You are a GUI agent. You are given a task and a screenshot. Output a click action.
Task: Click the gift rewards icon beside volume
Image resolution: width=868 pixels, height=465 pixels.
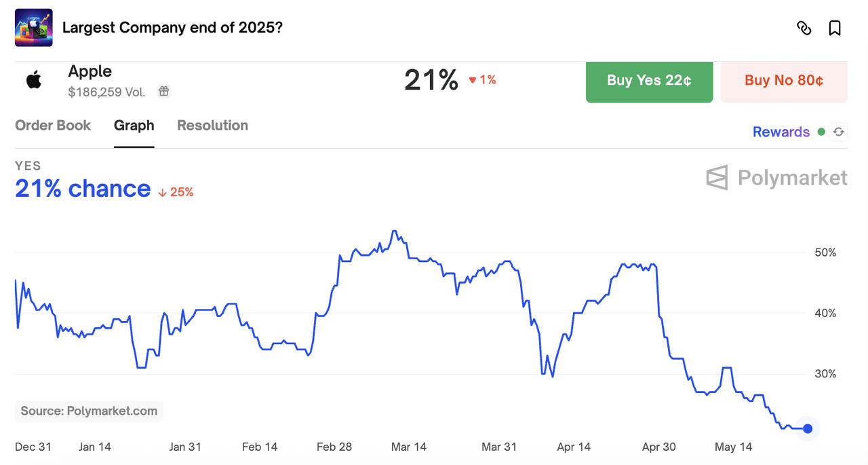tap(163, 91)
